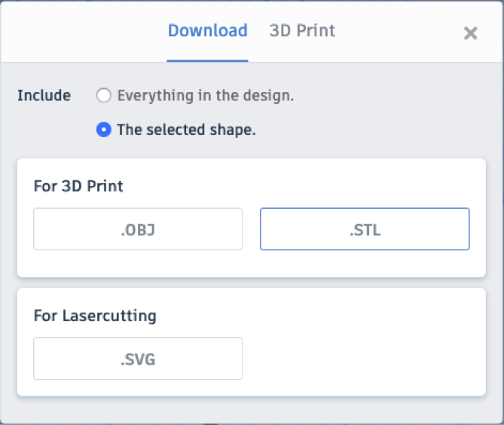
Task: Choose the 'Everything in the design' radio button
Action: 104,96
